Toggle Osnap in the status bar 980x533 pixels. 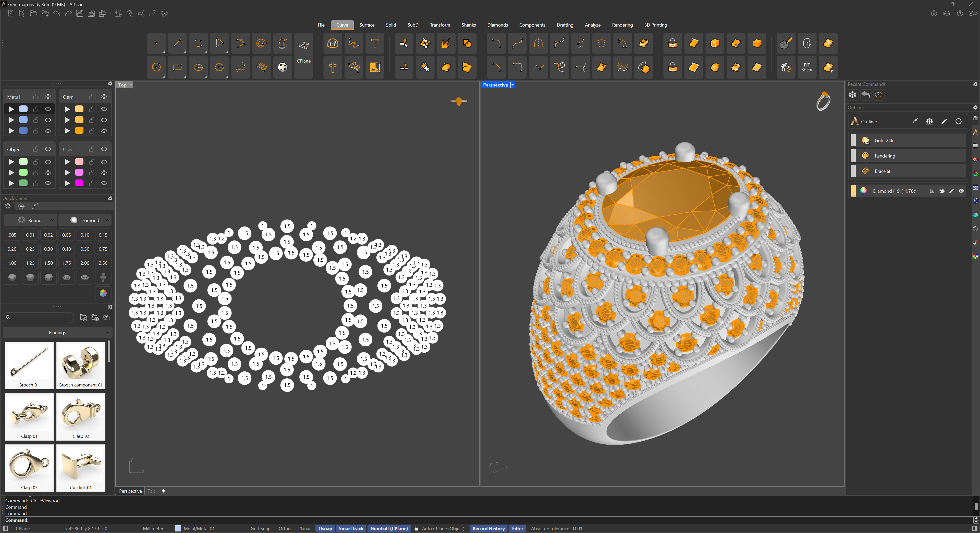(x=325, y=528)
